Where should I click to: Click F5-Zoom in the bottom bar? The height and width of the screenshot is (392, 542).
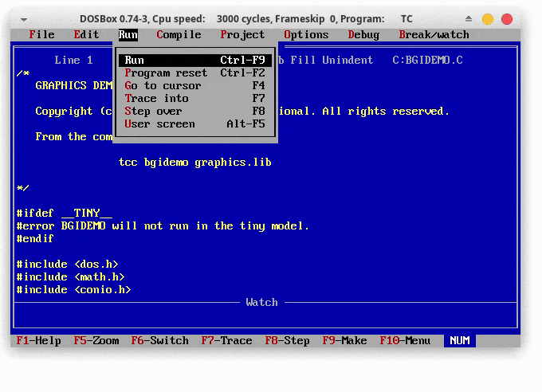coord(96,341)
